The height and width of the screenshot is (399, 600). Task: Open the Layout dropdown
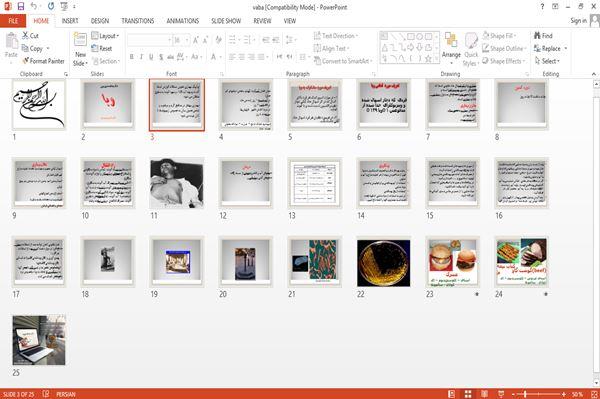[x=106, y=36]
